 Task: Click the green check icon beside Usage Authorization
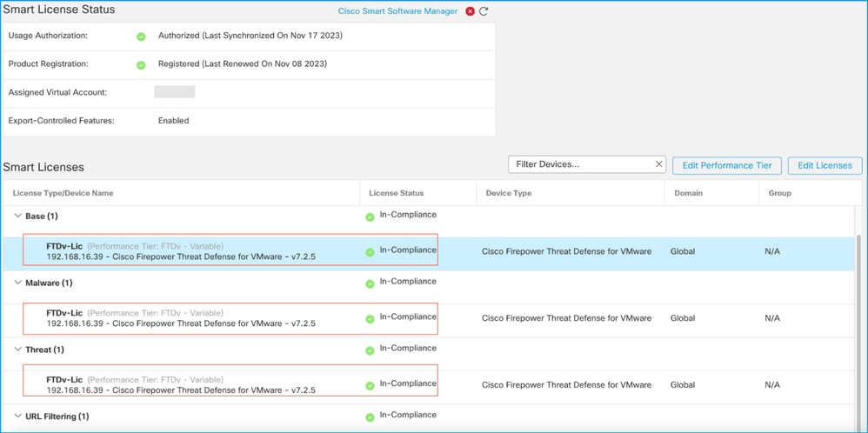point(141,36)
